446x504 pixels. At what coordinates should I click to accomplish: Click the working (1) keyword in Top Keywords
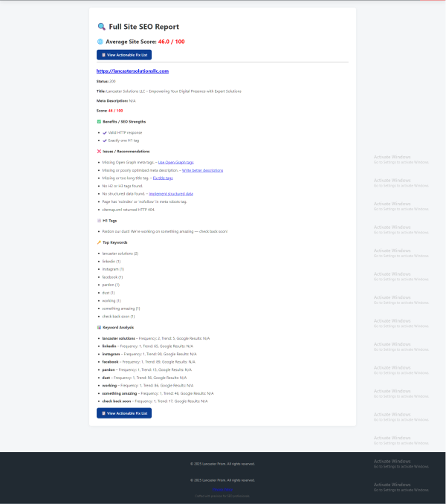click(x=111, y=300)
